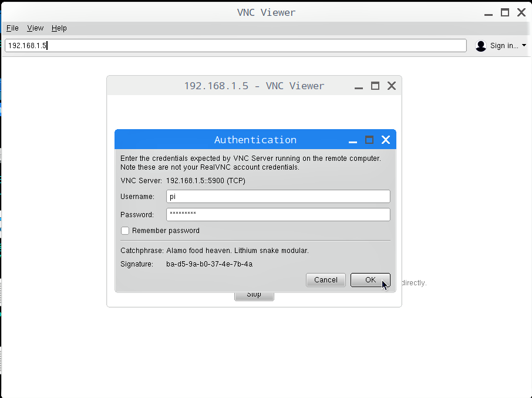This screenshot has height=398, width=532.
Task: Expand the Sign in dropdown arrow
Action: [x=524, y=45]
